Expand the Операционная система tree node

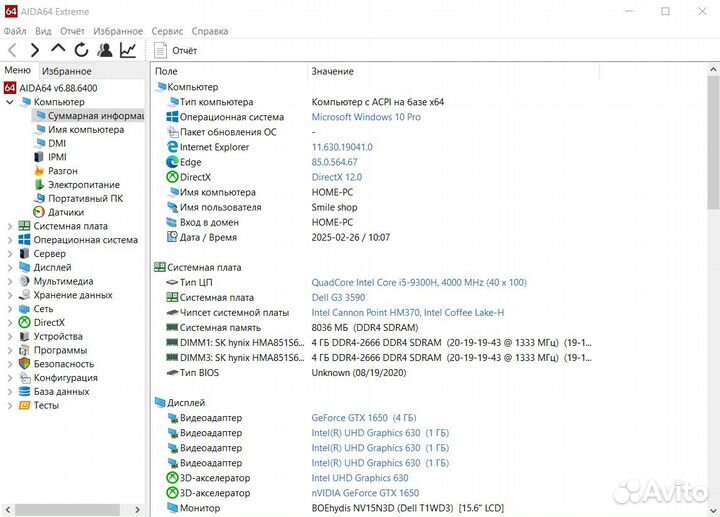point(10,240)
